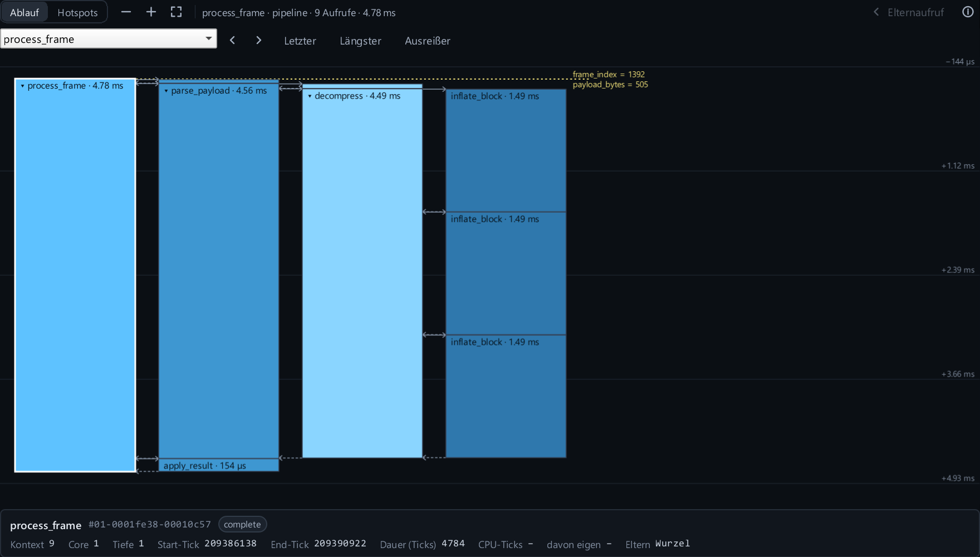Click the Dauer (Ticks) value 4784
Image resolution: width=980 pixels, height=557 pixels.
pos(453,543)
